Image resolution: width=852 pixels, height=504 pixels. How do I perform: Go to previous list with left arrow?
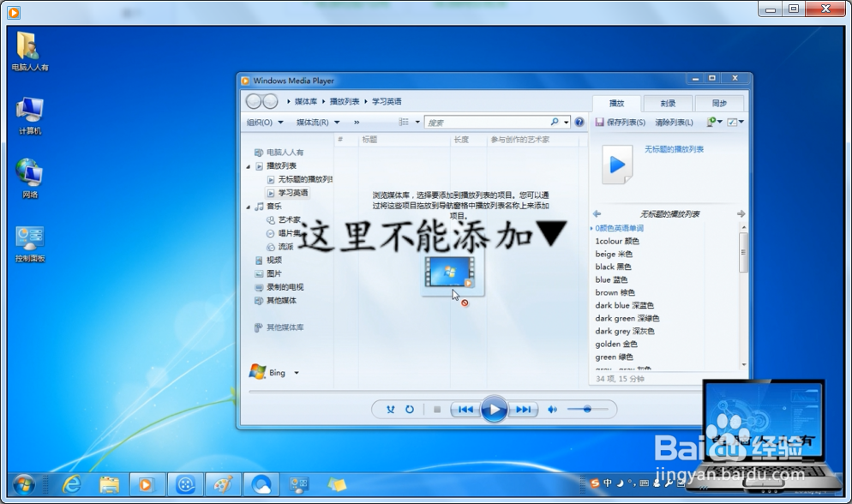click(597, 214)
